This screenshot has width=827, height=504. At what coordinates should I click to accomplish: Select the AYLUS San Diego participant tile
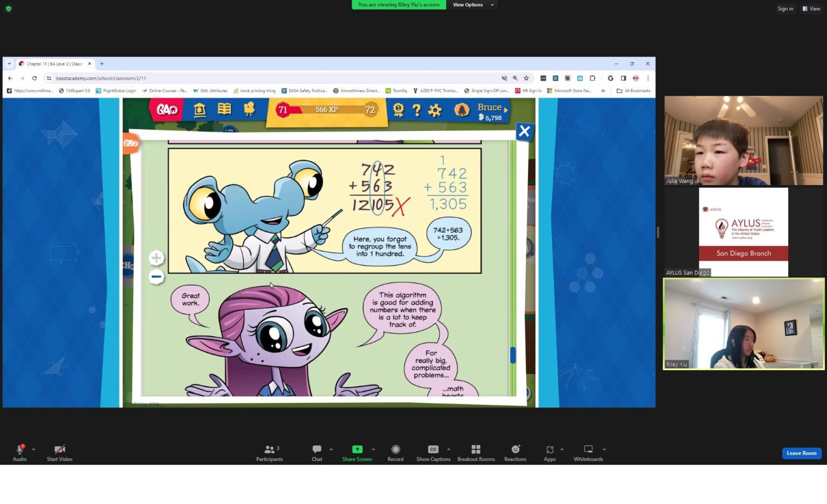(744, 232)
